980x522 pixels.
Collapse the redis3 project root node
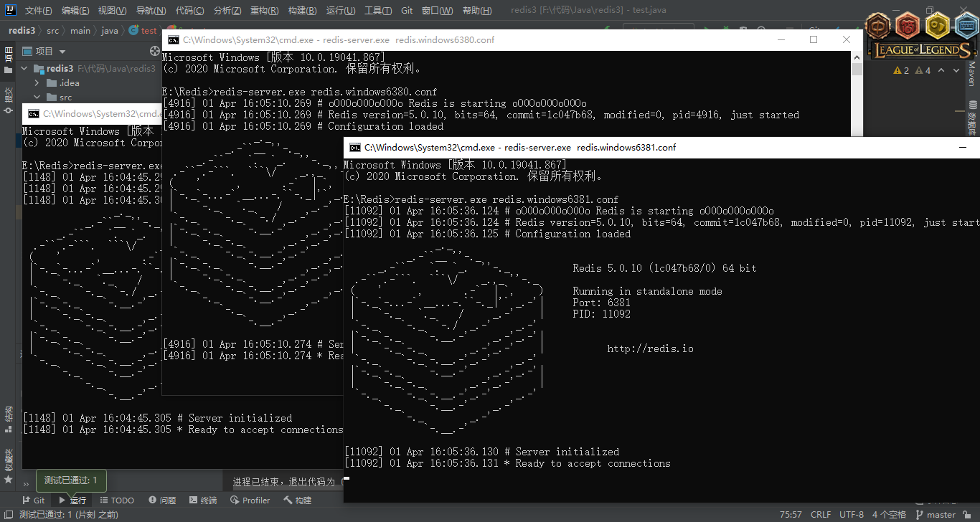click(x=24, y=69)
